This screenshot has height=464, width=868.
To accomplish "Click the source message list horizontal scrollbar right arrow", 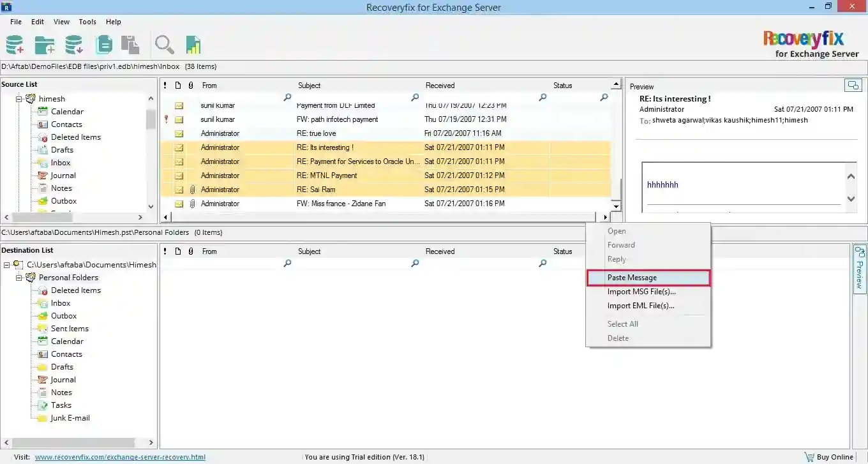I will (x=606, y=218).
